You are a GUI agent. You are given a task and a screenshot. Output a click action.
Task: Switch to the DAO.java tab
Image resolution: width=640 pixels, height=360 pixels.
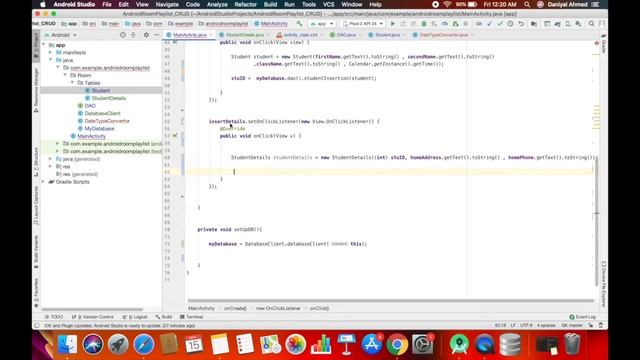pos(346,35)
